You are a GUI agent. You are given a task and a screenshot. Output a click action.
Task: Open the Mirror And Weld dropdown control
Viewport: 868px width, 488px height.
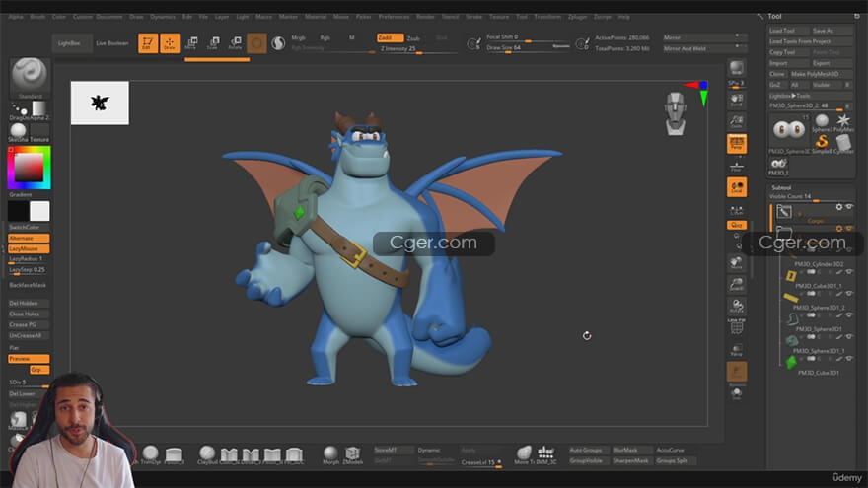pyautogui.click(x=705, y=48)
